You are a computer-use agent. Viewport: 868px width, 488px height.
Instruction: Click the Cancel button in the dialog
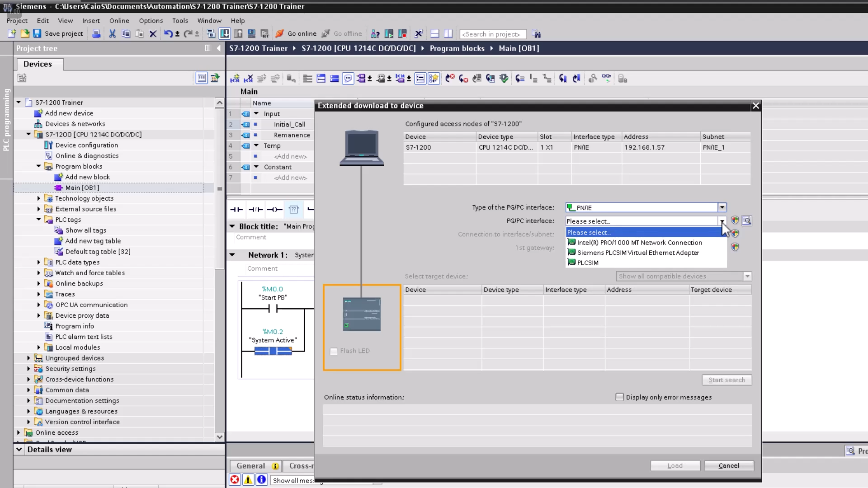(x=729, y=465)
